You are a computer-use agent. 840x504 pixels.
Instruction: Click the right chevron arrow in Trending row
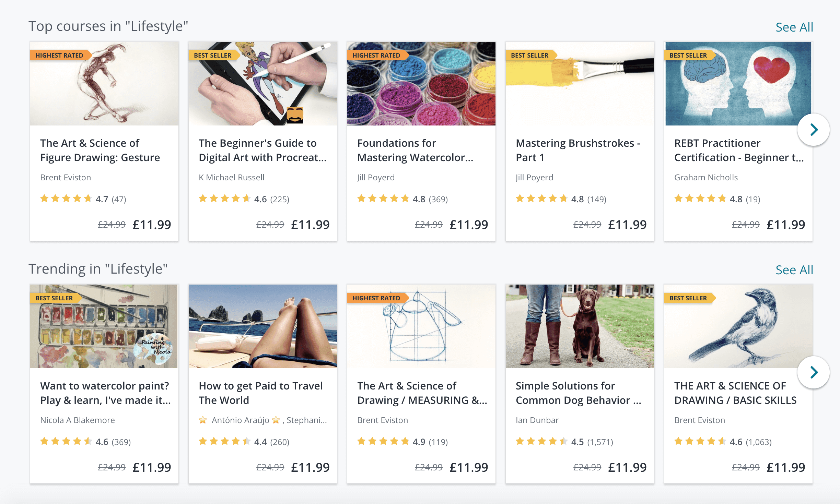pyautogui.click(x=814, y=372)
